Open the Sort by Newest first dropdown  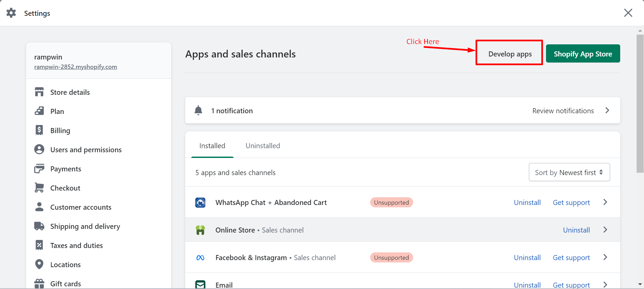click(x=569, y=172)
